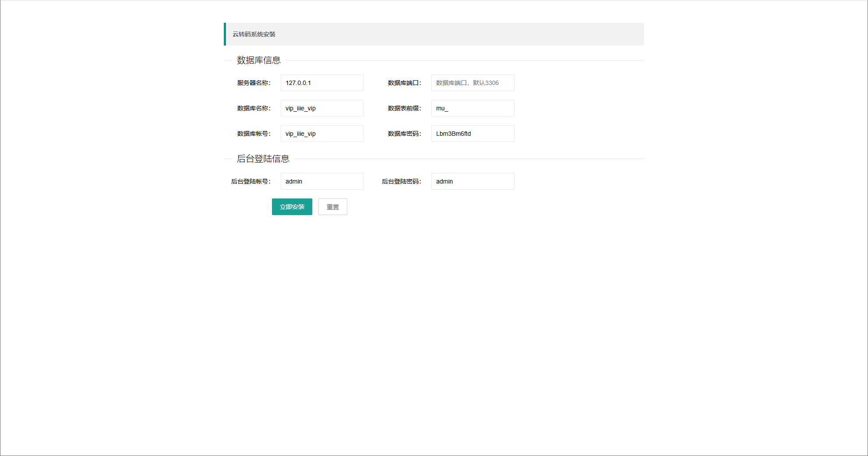Click the 重置 reset button

pos(332,207)
